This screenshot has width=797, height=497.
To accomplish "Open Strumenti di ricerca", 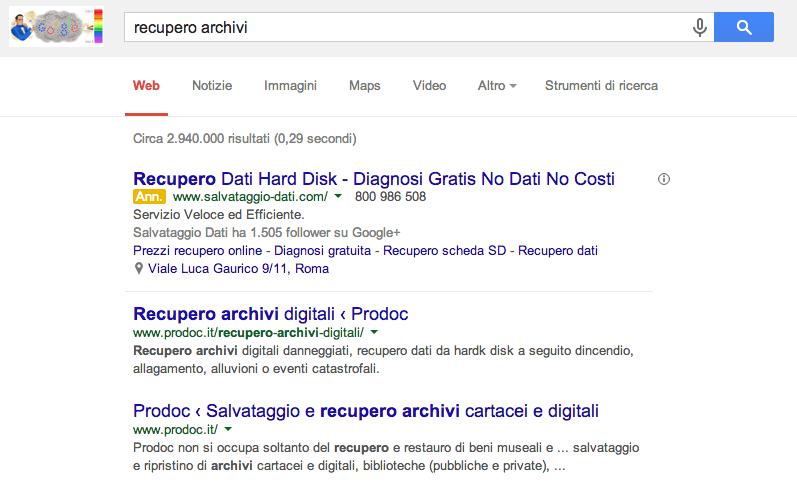I will [601, 85].
